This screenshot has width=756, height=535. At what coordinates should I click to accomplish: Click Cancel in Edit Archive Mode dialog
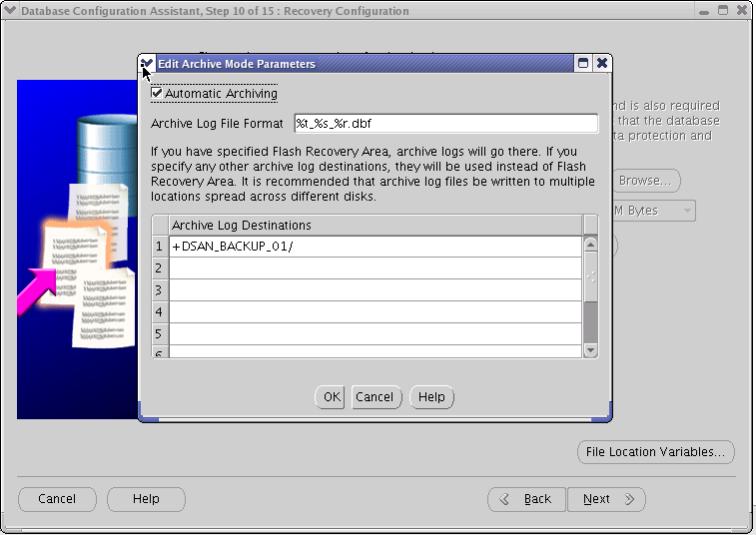(x=375, y=397)
